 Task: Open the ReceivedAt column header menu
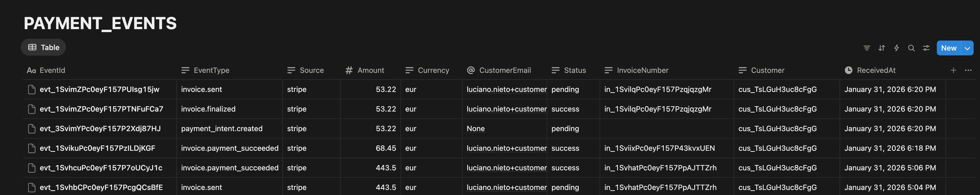click(x=876, y=70)
